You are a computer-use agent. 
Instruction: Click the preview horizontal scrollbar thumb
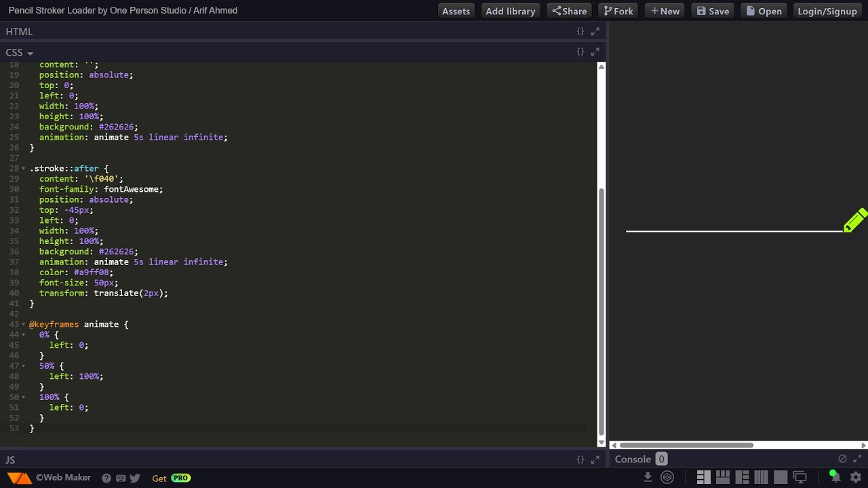[686, 445]
